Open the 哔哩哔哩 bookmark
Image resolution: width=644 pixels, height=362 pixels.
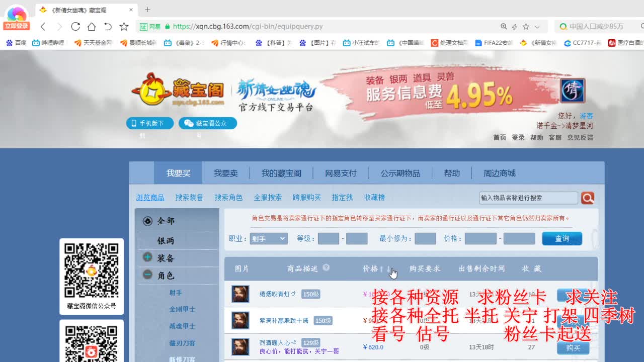(49, 43)
